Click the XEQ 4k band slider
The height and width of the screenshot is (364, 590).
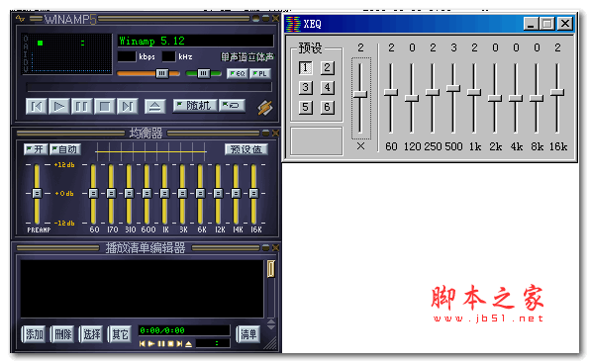click(516, 98)
